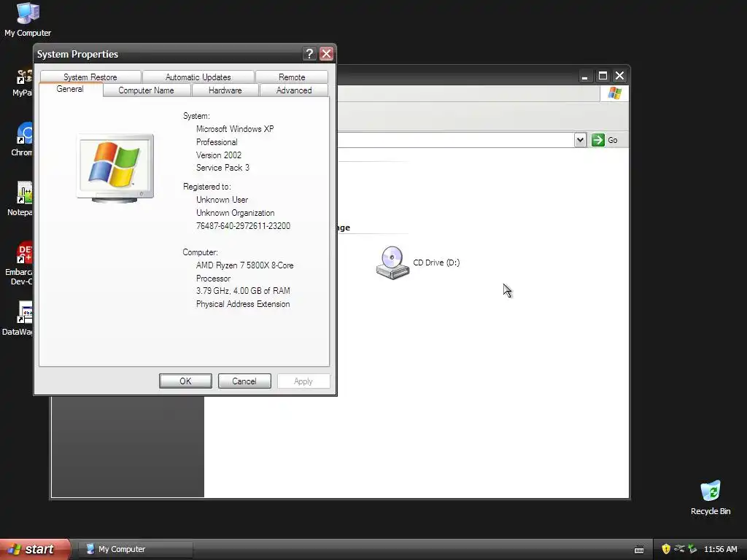This screenshot has height=560, width=747.
Task: Click the My Computer taskbar button
Action: click(x=134, y=549)
